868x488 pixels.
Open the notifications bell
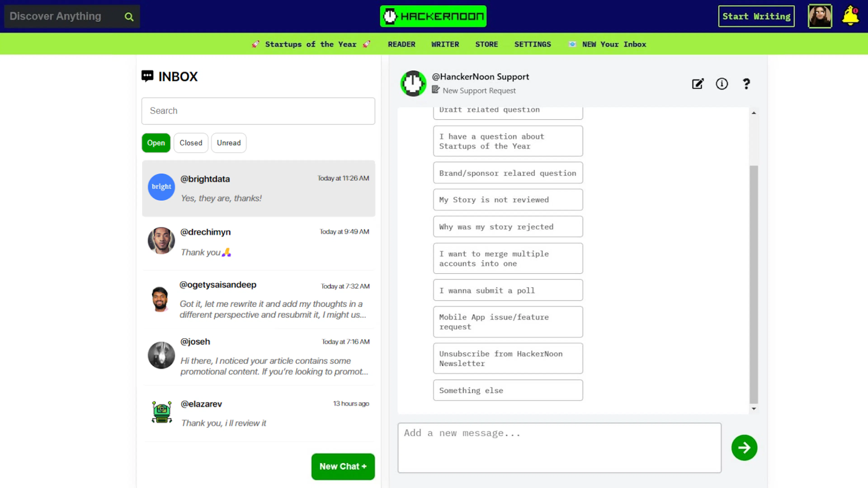click(850, 16)
